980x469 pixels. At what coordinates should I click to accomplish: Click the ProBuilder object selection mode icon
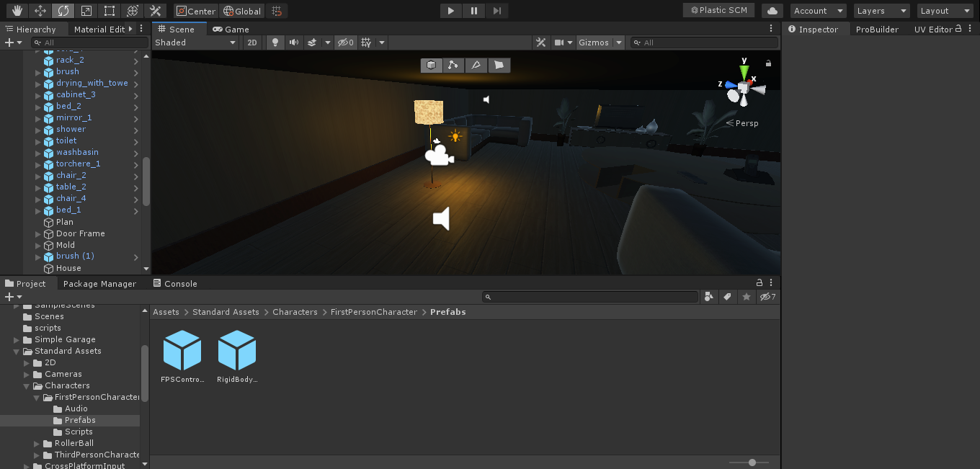point(431,66)
